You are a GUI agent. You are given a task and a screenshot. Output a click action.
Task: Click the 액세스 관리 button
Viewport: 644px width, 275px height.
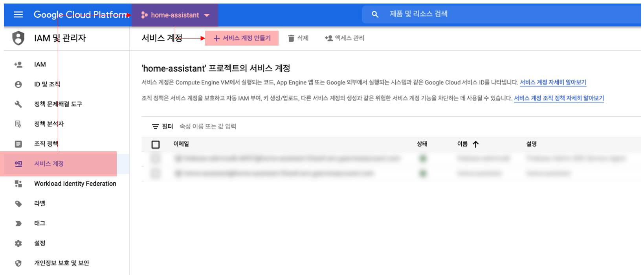345,38
